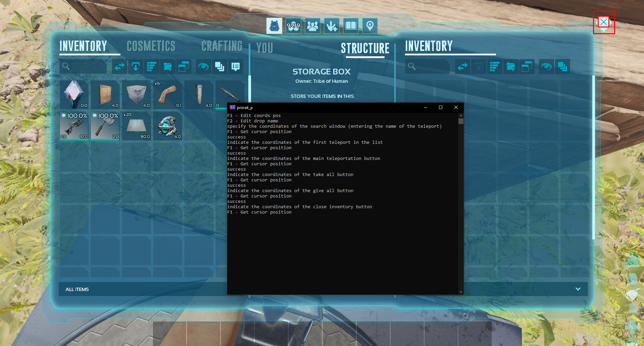Click the line about the close inventory button
Image resolution: width=644 pixels, height=346 pixels.
coord(300,207)
